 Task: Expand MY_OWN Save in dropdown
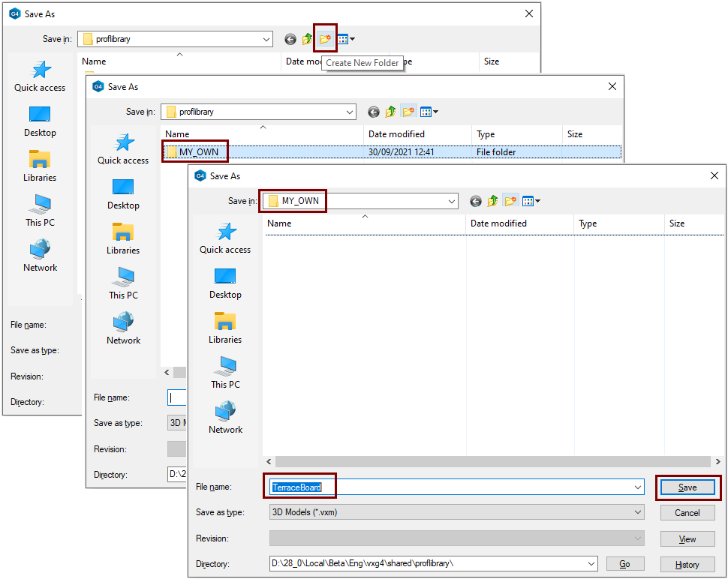coord(451,201)
